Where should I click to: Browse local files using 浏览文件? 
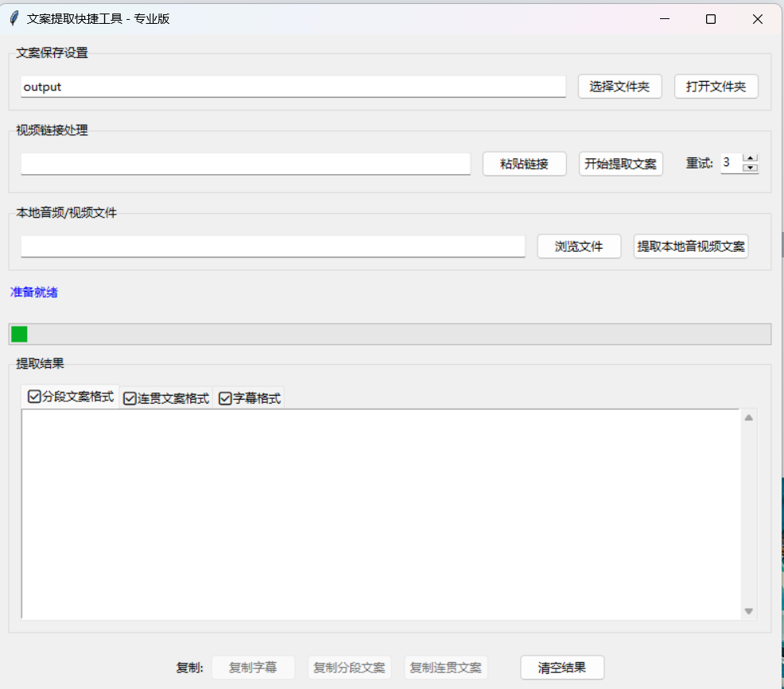[579, 246]
